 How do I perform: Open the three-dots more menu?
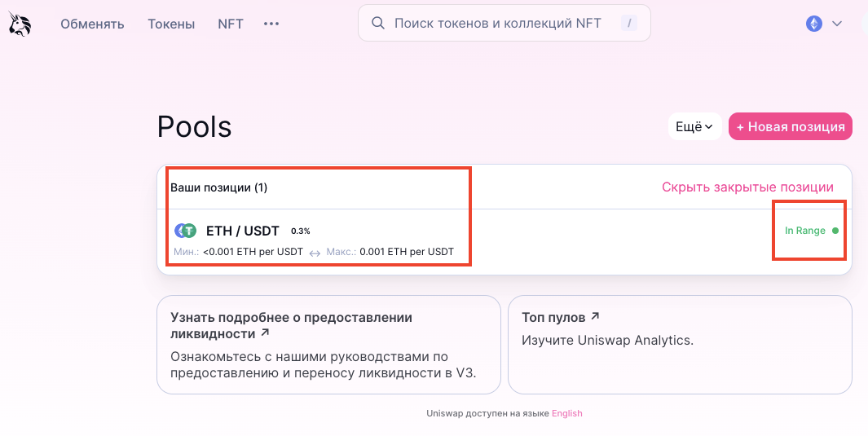[x=271, y=24]
